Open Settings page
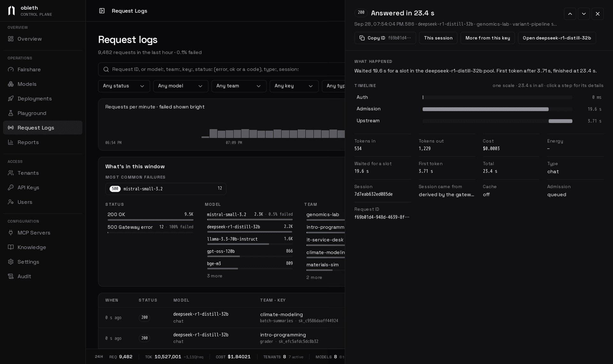 coord(43,262)
